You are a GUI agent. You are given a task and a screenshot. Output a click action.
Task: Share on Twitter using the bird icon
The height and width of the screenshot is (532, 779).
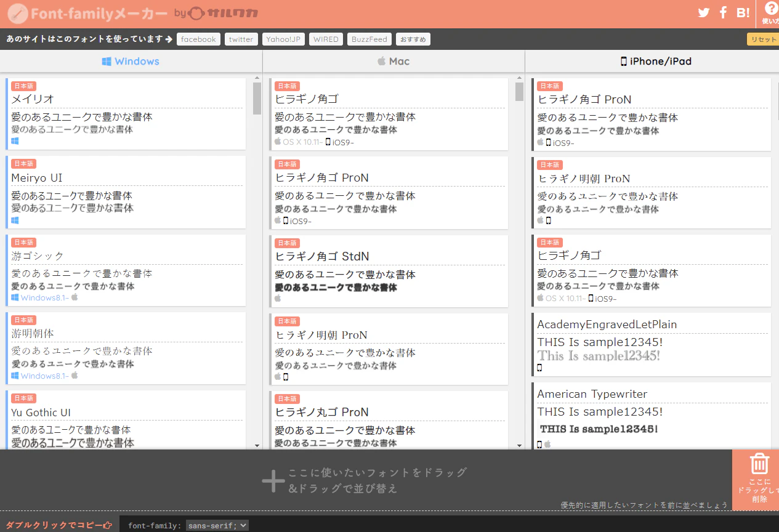(704, 12)
